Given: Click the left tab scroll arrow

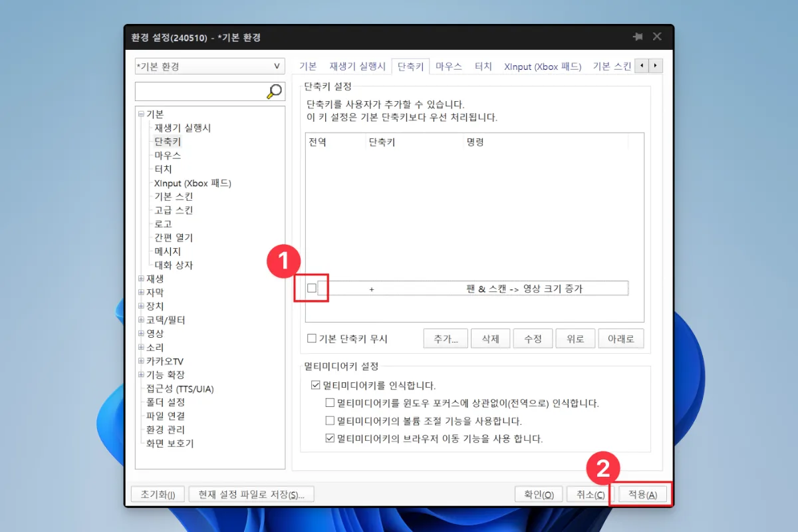Looking at the screenshot, I should pyautogui.click(x=641, y=66).
